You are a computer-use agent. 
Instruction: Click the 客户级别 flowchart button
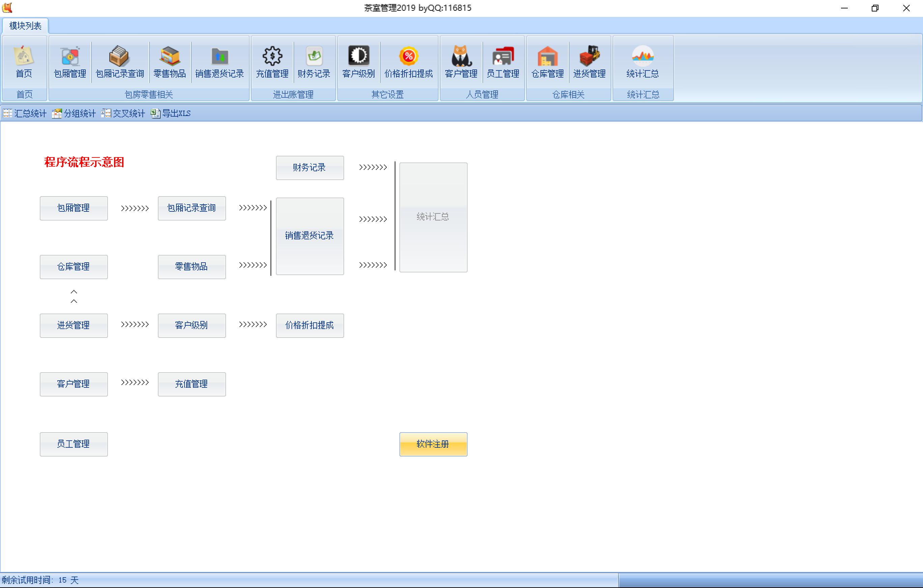click(192, 325)
